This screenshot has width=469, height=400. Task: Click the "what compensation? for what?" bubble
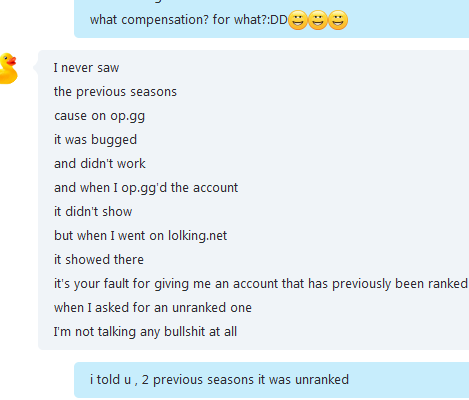pyautogui.click(x=271, y=19)
